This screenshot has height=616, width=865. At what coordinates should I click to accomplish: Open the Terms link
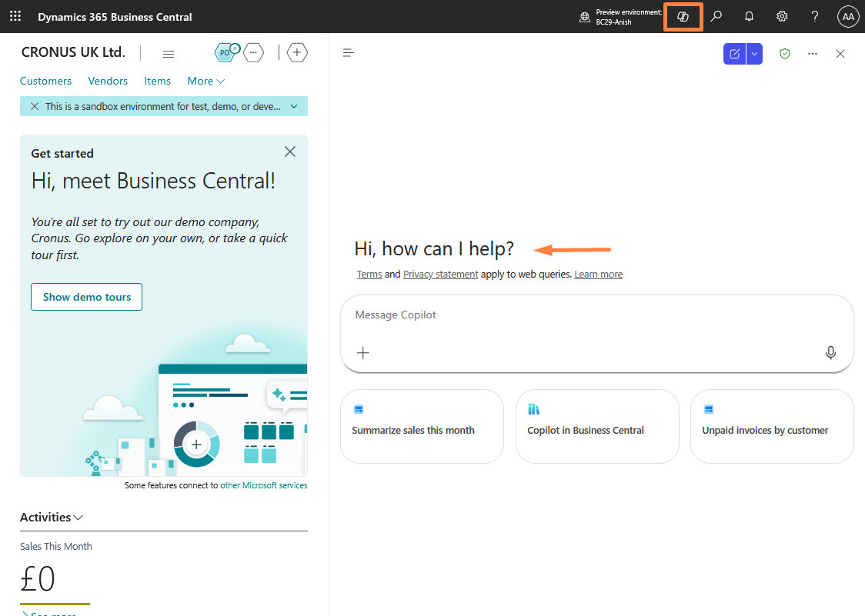click(x=369, y=274)
